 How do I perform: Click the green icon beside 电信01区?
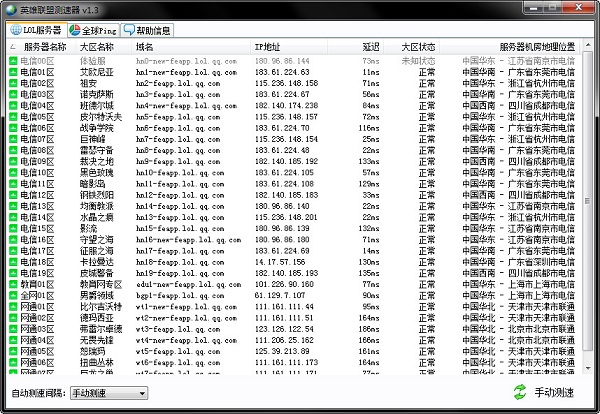pyautogui.click(x=14, y=74)
